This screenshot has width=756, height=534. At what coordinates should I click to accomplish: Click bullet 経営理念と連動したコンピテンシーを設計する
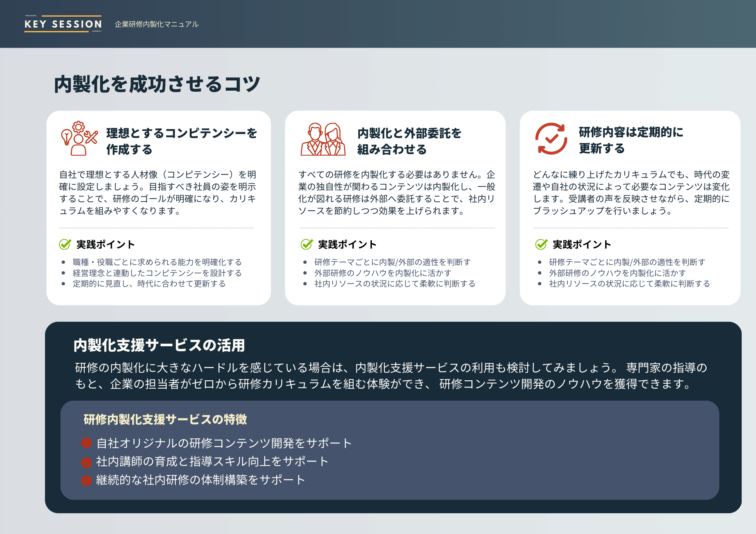click(x=157, y=273)
